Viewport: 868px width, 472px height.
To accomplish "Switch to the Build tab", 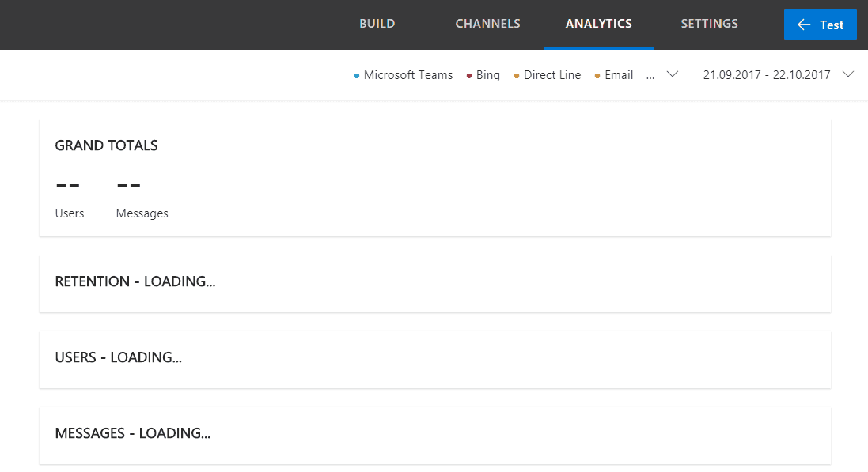I will (377, 24).
